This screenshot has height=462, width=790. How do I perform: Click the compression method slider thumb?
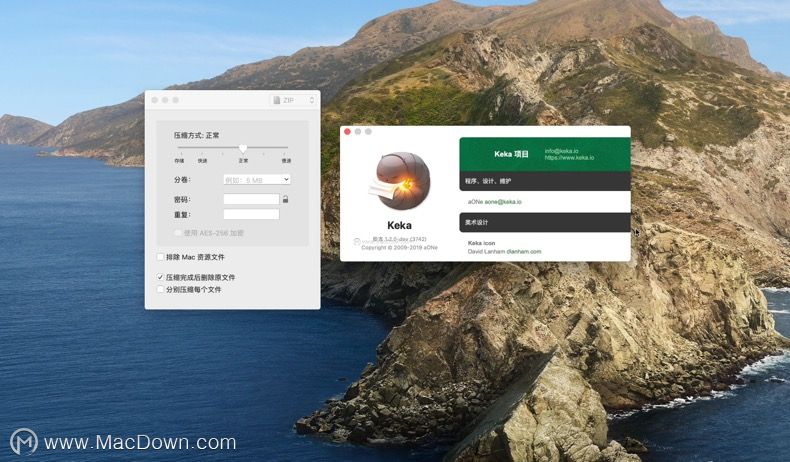(x=243, y=149)
